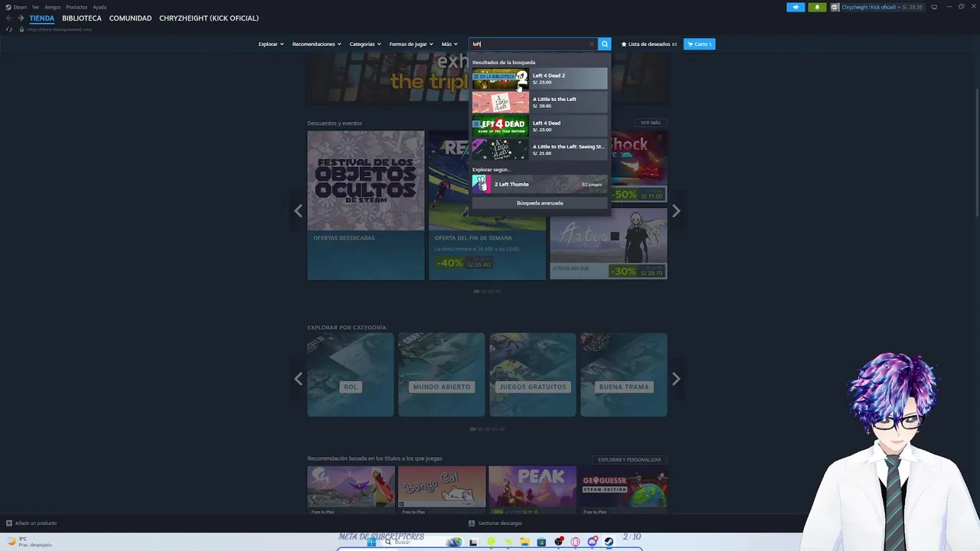Open the announcements megaphone button

795,7
